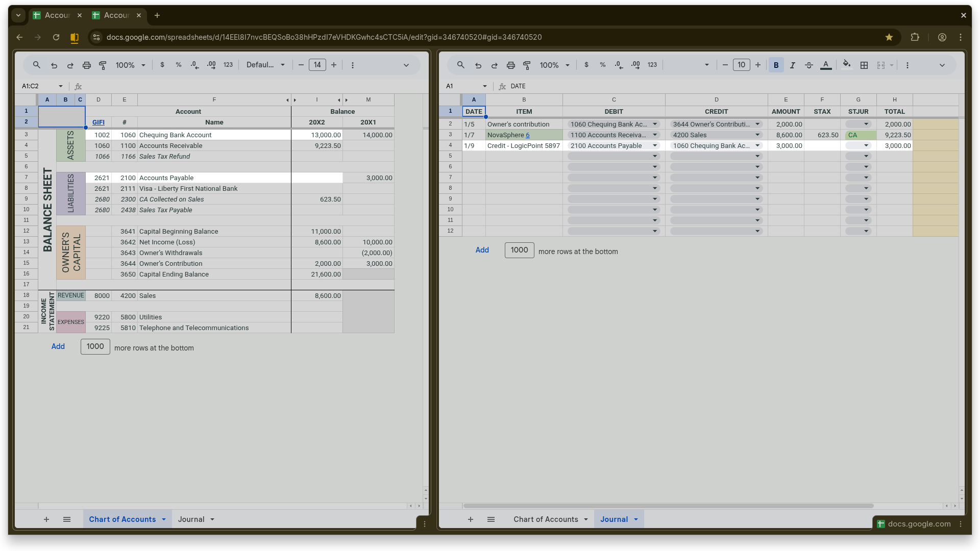Open search in the right spreadsheet toolbar

(460, 65)
